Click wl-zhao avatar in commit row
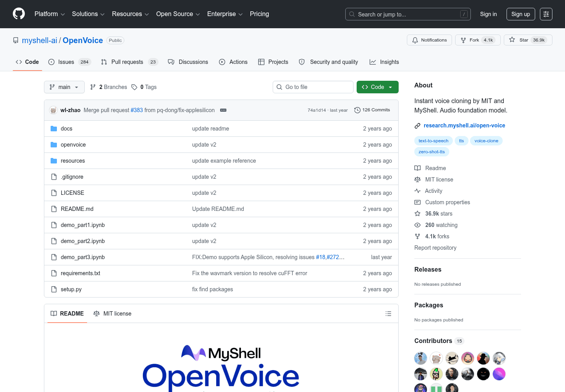Screen dimensions: 565x392 coord(53,110)
